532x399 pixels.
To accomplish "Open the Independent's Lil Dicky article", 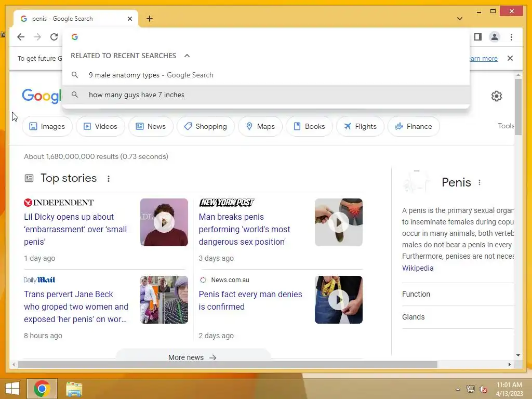I will pyautogui.click(x=75, y=229).
